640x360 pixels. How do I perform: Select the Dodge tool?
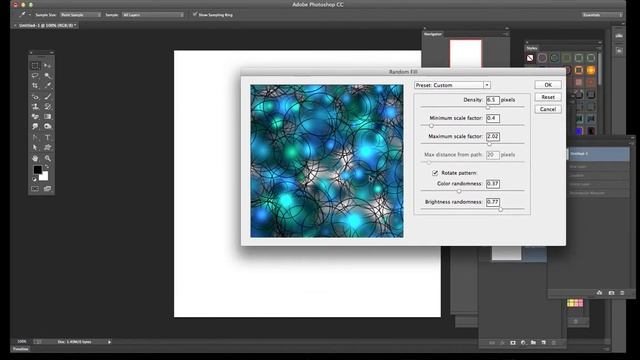click(x=47, y=127)
